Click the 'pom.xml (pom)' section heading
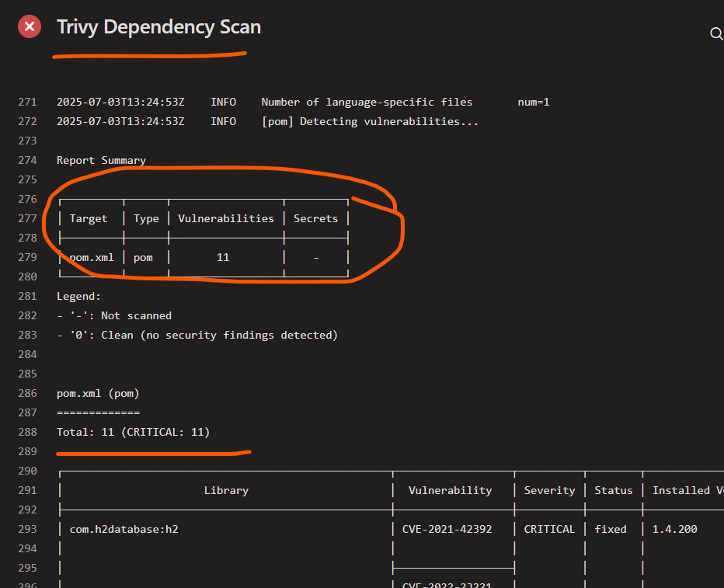Image resolution: width=724 pixels, height=588 pixels. coord(98,393)
